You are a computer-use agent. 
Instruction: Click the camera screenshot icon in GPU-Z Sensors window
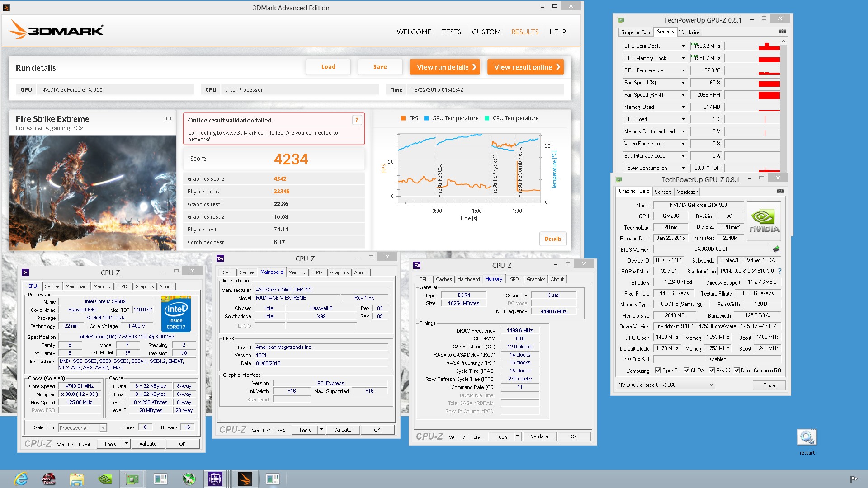tap(782, 32)
